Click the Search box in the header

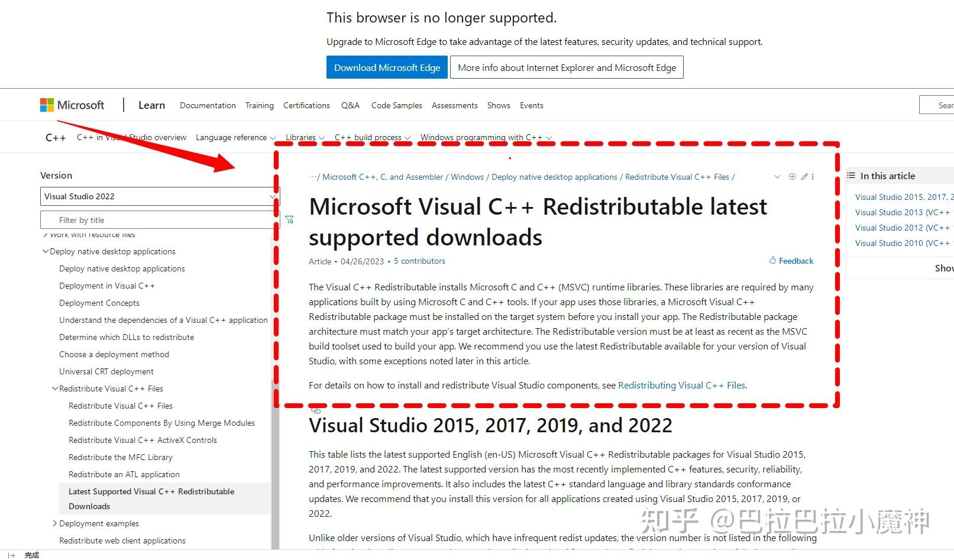click(x=937, y=105)
